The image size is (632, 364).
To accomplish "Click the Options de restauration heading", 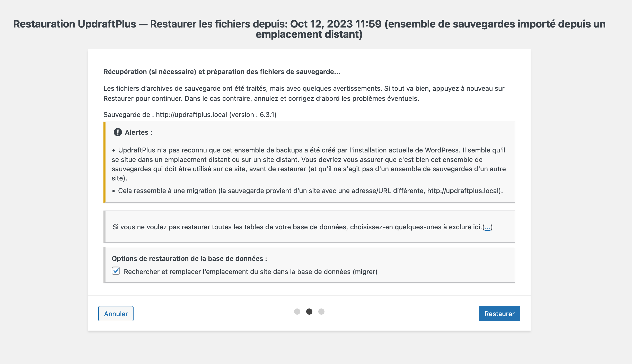I will coord(189,259).
